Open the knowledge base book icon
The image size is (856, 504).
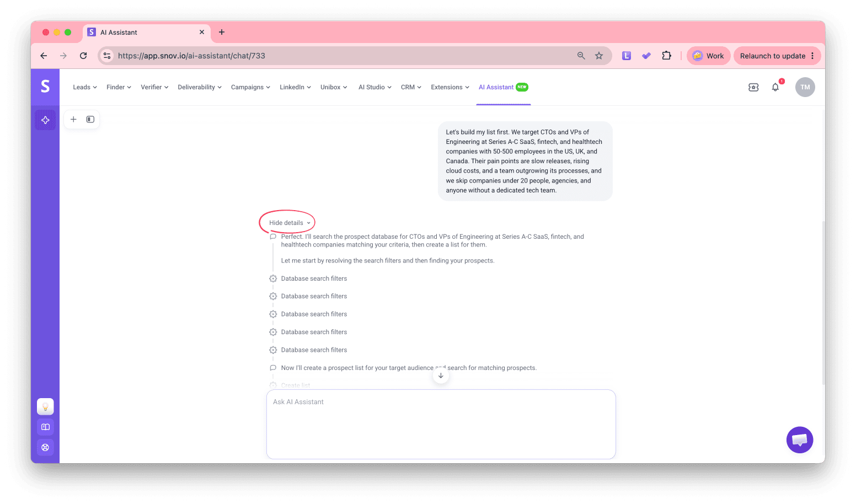tap(45, 427)
